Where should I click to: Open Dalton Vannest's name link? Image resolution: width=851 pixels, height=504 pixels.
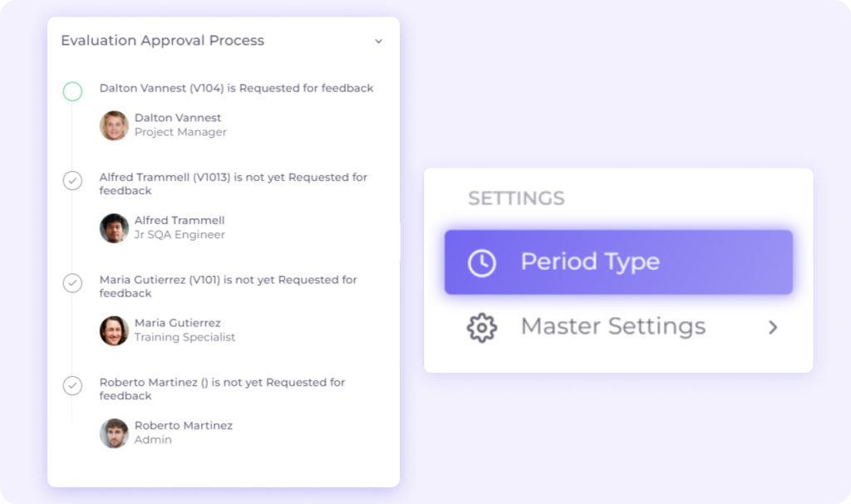pos(178,118)
